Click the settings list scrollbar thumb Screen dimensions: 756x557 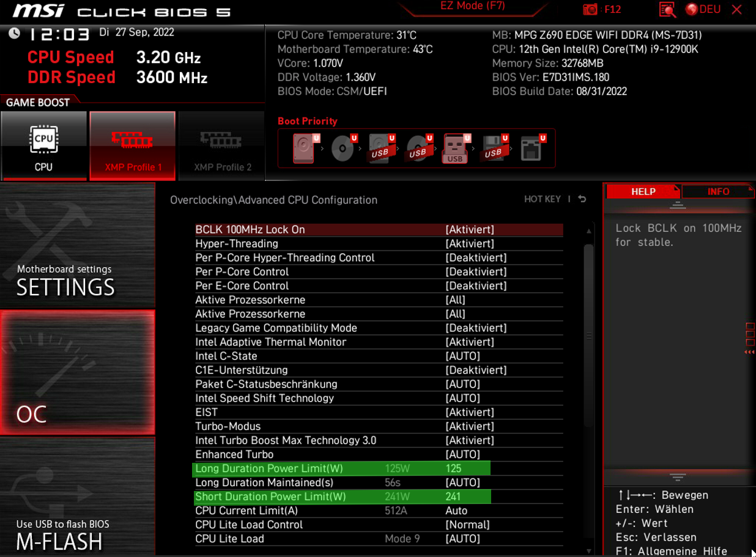tap(589, 336)
